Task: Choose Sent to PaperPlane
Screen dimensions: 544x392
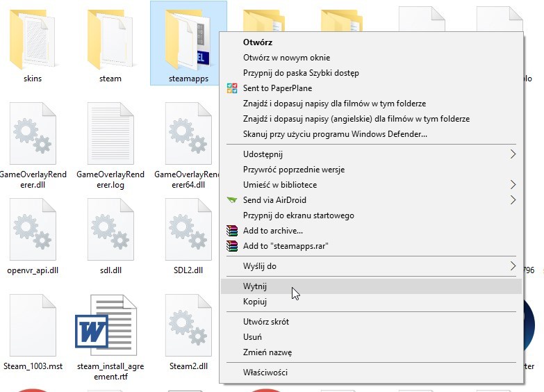Action: tap(371, 88)
